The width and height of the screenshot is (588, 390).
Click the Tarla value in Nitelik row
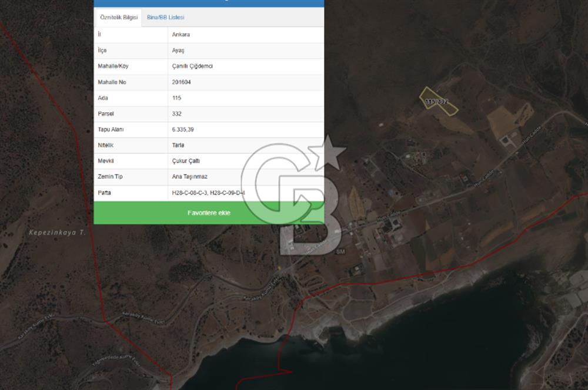[178, 145]
